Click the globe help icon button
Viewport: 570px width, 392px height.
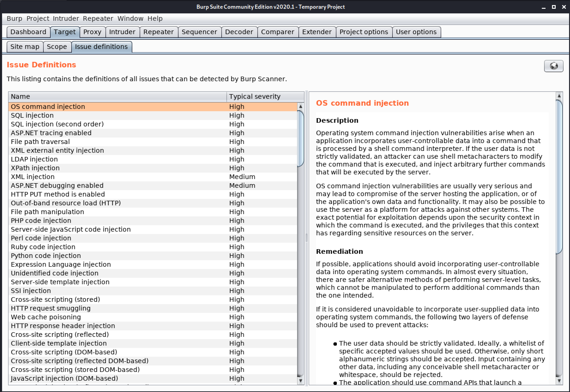point(553,66)
